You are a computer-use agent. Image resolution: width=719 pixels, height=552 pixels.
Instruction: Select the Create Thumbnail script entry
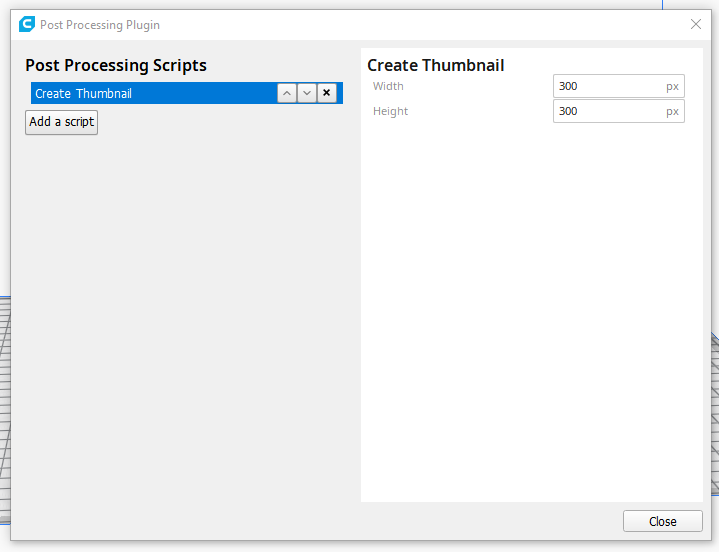[x=154, y=93]
